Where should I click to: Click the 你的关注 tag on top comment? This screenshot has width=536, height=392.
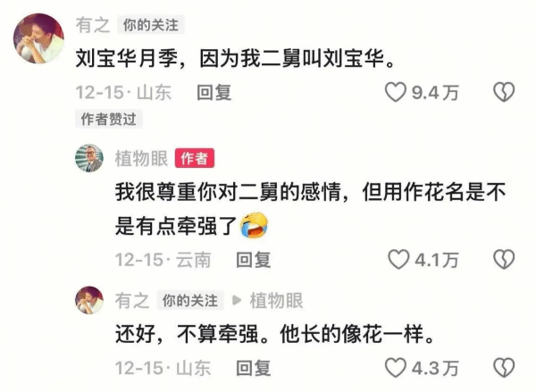(151, 25)
